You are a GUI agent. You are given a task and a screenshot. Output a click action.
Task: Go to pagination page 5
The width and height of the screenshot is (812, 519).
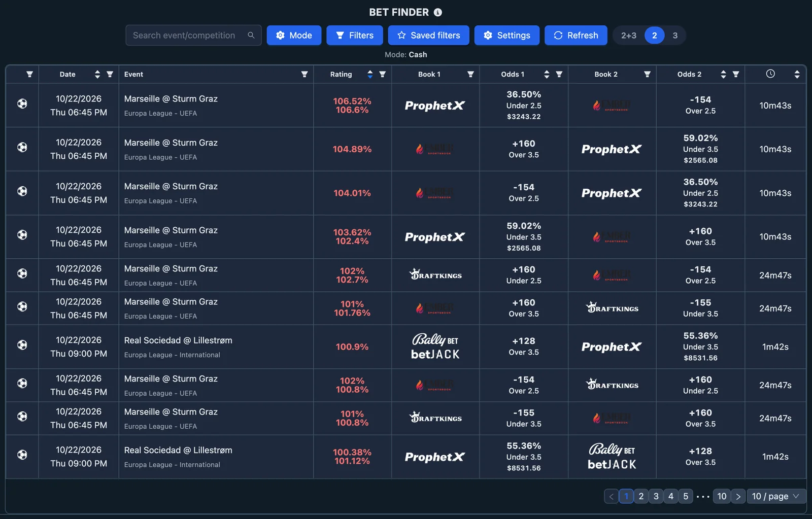[x=686, y=496]
